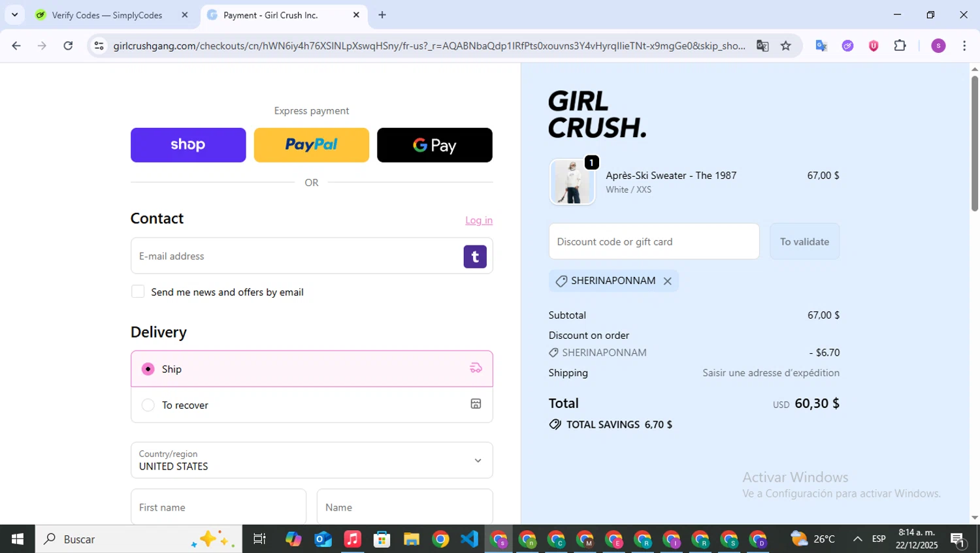
Task: Click the Après-Ski Sweater product thumbnail
Action: (572, 182)
